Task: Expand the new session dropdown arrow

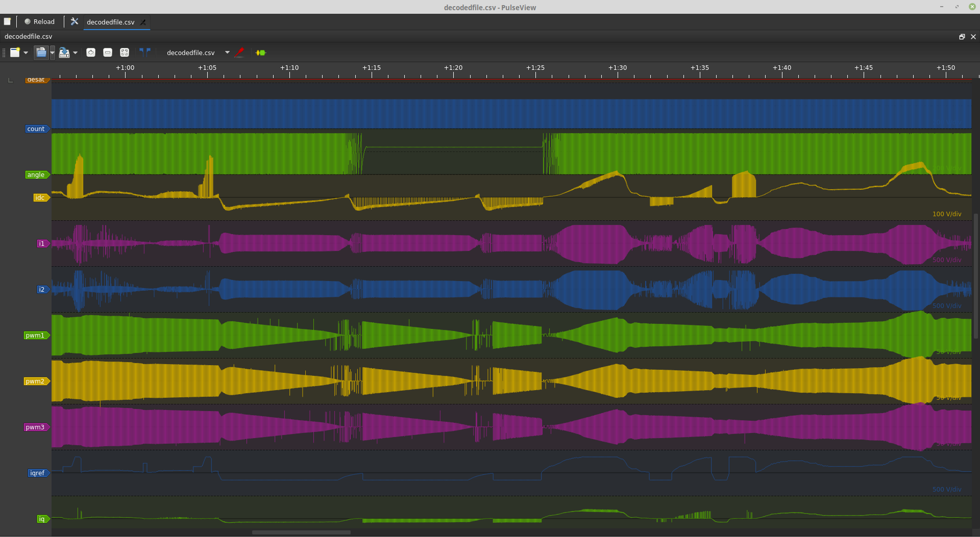Action: point(26,53)
